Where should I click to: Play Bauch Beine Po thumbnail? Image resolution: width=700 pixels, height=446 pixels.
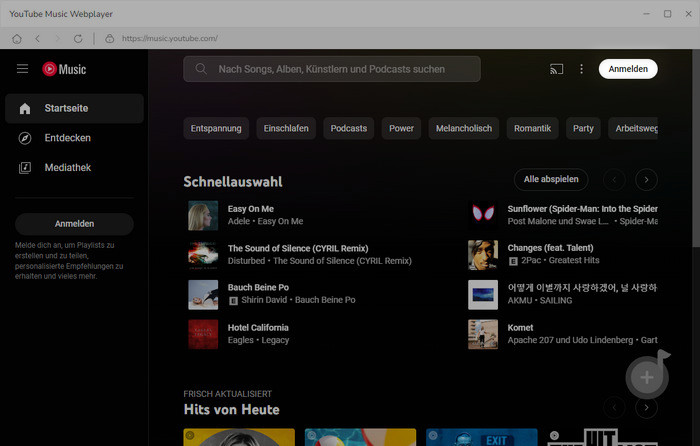click(x=203, y=295)
